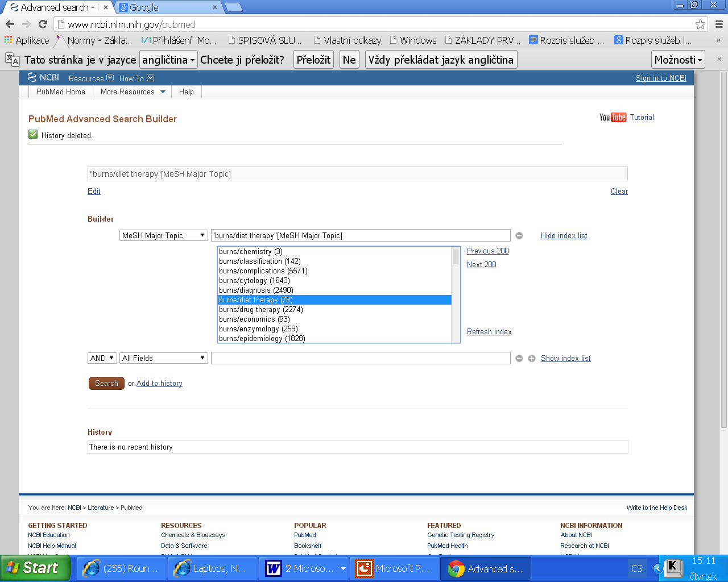
Task: Open the All Fields dropdown
Action: coord(164,358)
